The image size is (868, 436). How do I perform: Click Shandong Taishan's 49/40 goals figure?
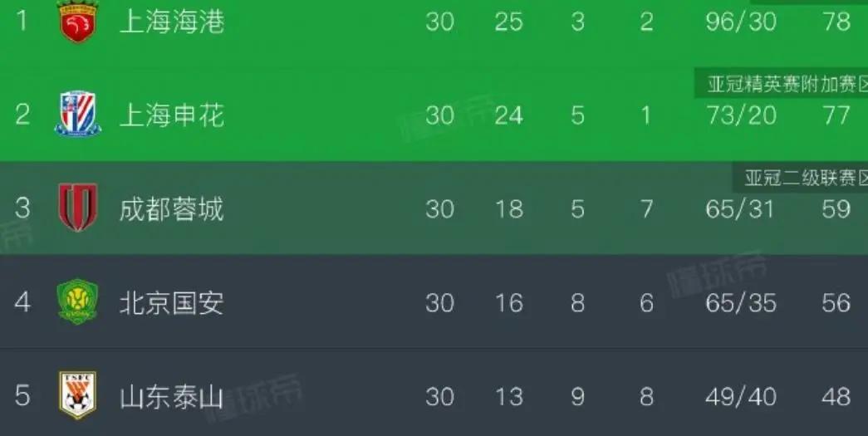coord(741,397)
